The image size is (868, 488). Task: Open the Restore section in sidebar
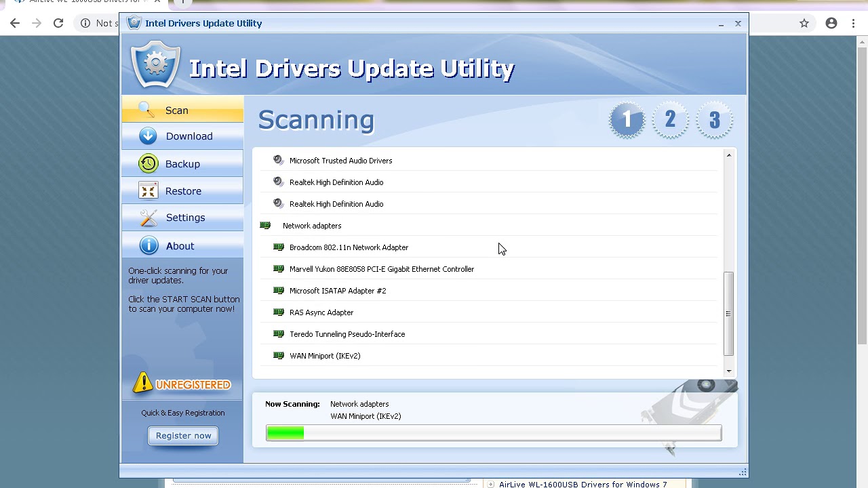pos(182,191)
